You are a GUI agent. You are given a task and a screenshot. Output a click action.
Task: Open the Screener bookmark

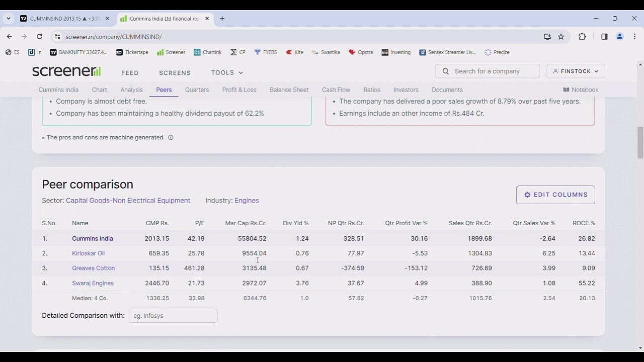coord(171,52)
